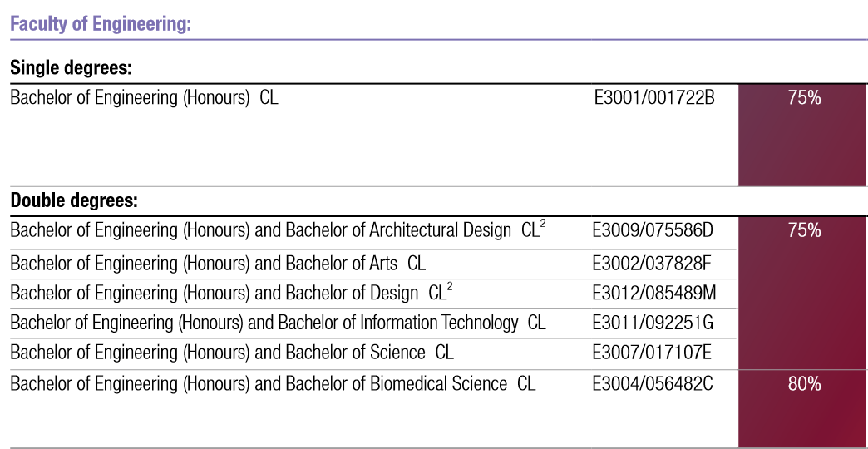Select the Double degrees subheading
The image size is (868, 449).
click(73, 200)
